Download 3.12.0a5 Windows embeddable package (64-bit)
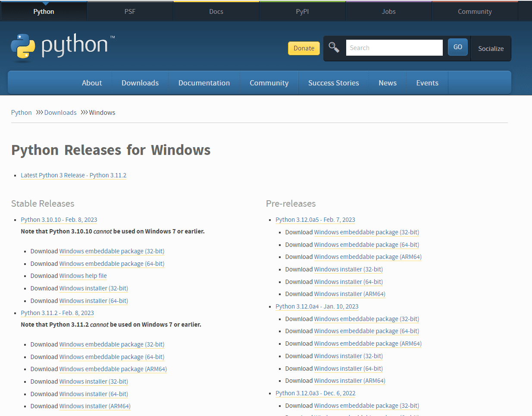This screenshot has width=532, height=416. coord(366,245)
